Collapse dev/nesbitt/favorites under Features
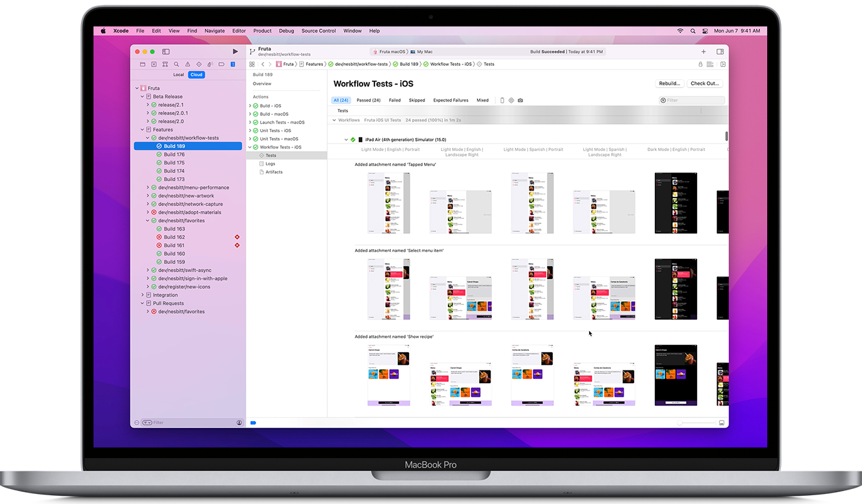Image resolution: width=862 pixels, height=504 pixels. coord(148,221)
